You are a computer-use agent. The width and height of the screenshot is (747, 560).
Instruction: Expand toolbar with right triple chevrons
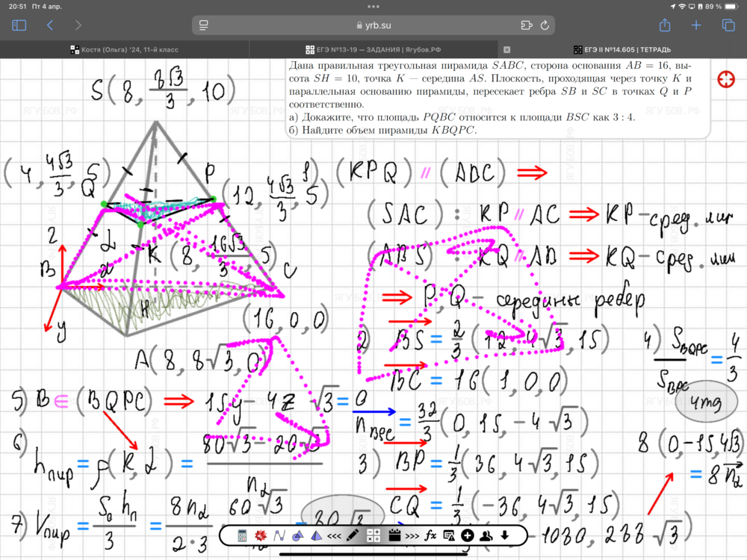point(412,535)
